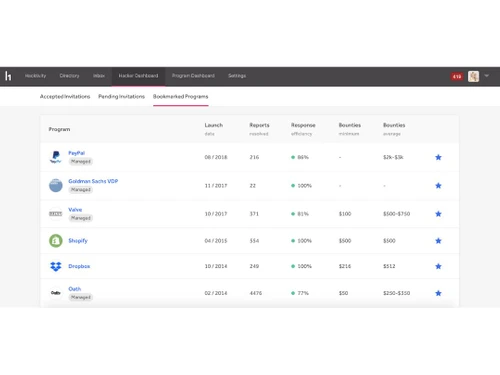The image size is (500, 375).
Task: Switch to the Accepted Invitations tab
Action: point(65,96)
